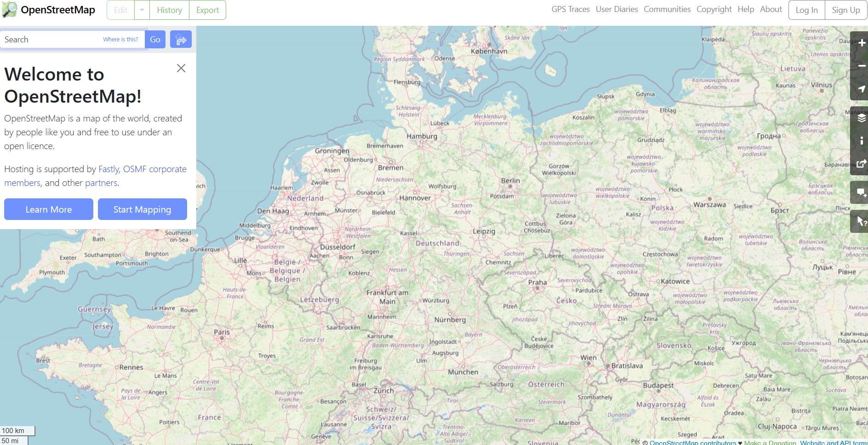Screen dimensions: 868x445
Task: Open the Map Key info icon
Action: point(861,141)
